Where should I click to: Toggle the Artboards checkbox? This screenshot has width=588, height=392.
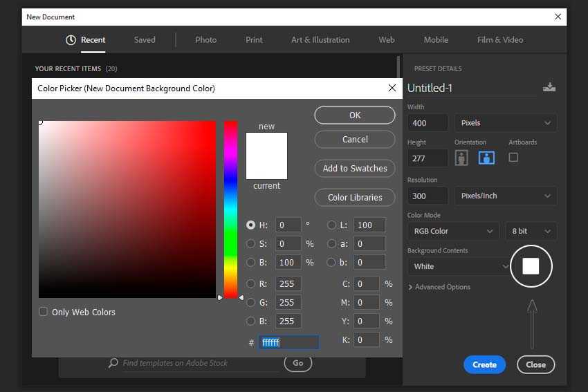513,158
